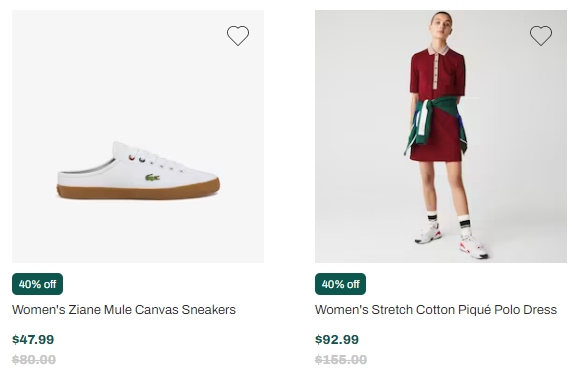Open the red polo dress model photo
This screenshot has height=373, width=572.
tap(441, 136)
